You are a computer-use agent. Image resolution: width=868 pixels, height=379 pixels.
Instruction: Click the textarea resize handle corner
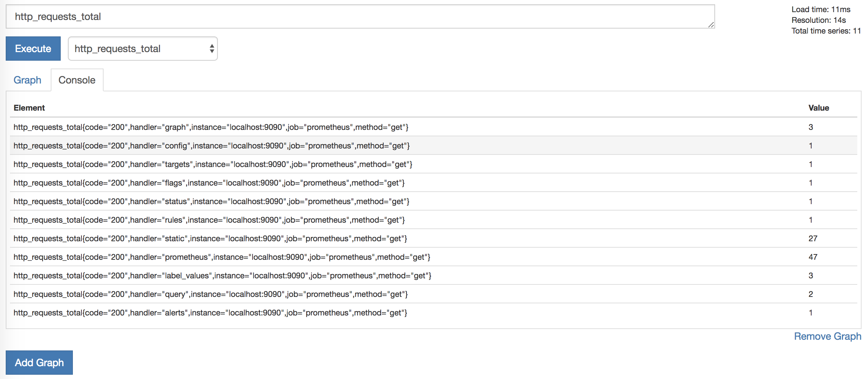click(711, 25)
